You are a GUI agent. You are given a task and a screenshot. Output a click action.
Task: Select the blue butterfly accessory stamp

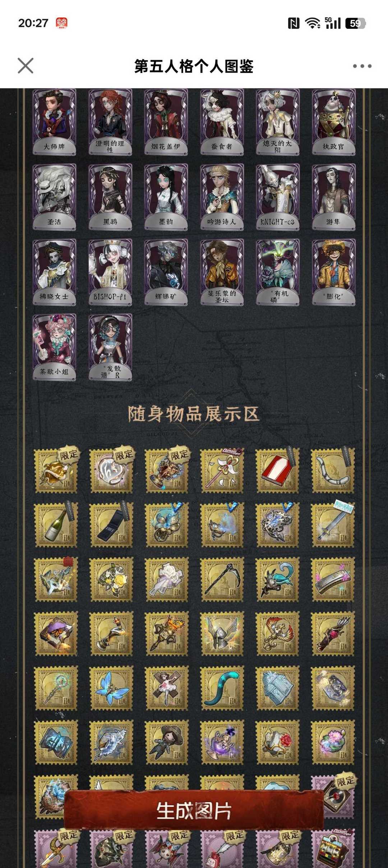tap(111, 688)
